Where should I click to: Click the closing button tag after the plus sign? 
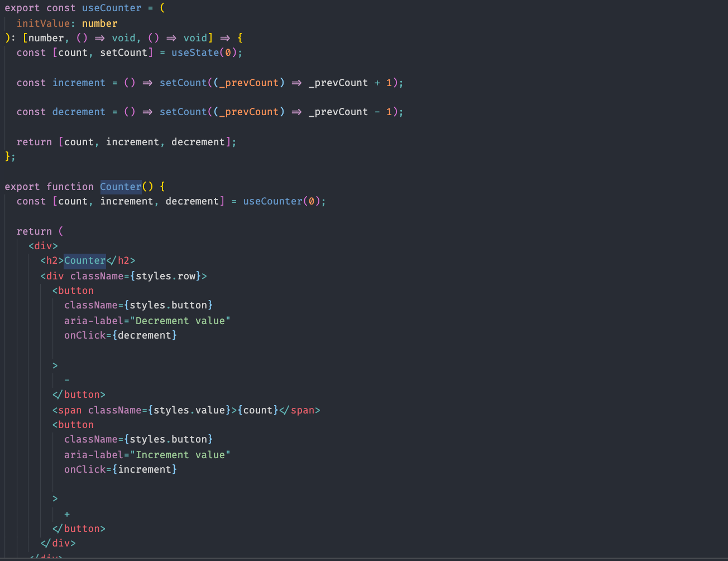79,528
